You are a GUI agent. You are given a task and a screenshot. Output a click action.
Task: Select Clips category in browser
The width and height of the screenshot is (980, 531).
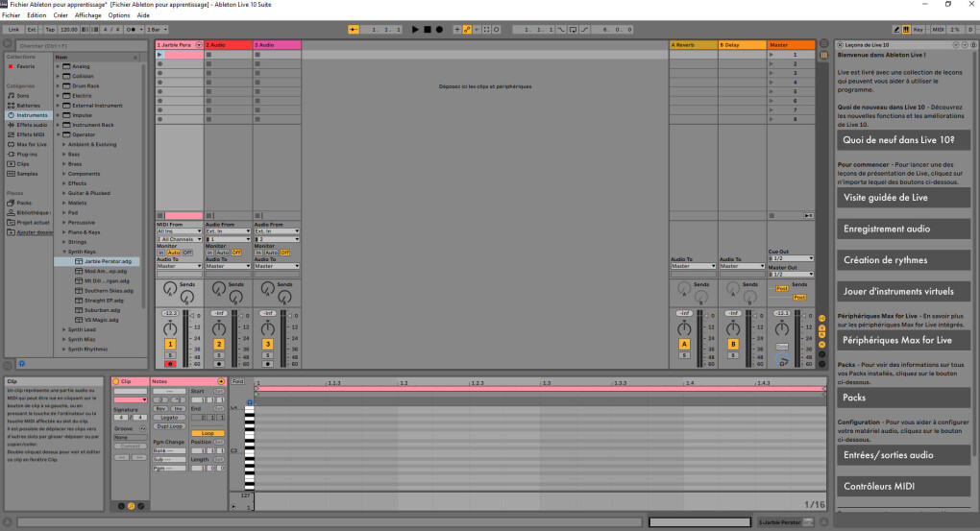[23, 163]
